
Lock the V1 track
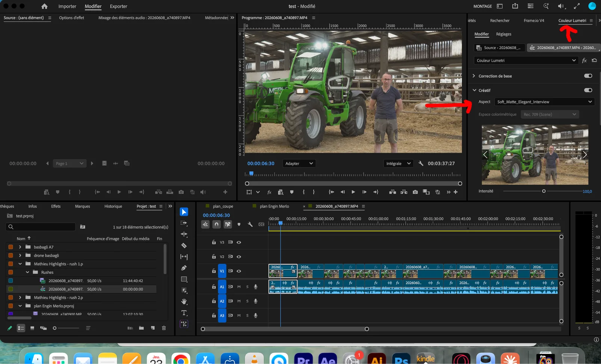pyautogui.click(x=214, y=271)
